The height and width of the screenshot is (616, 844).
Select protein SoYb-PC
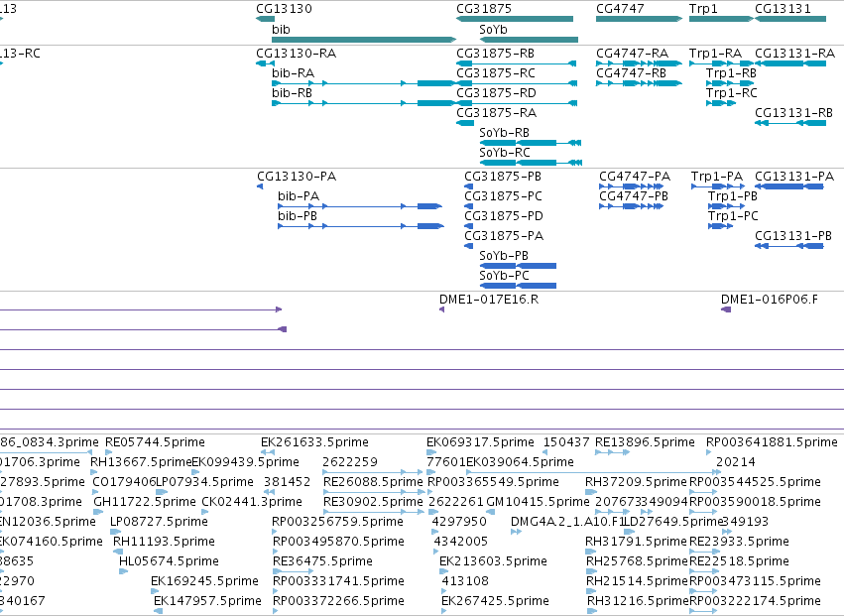(x=518, y=286)
